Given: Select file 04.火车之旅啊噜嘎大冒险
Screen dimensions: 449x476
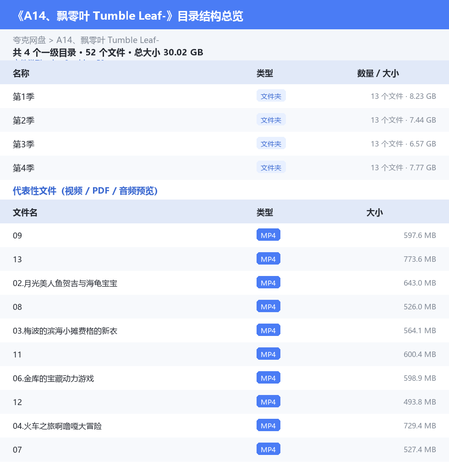Looking at the screenshot, I should pos(57,426).
